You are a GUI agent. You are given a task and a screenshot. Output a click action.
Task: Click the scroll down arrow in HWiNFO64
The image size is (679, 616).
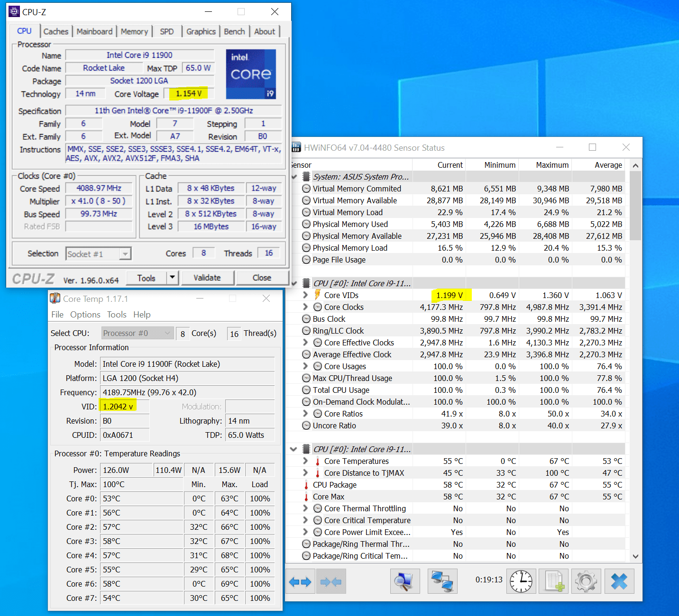635,556
